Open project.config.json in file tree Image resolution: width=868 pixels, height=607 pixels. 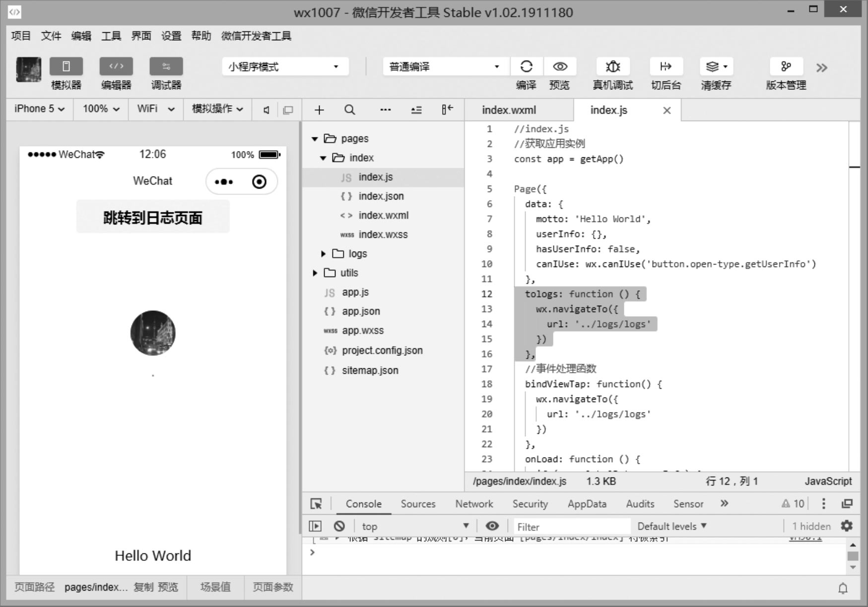coord(383,350)
